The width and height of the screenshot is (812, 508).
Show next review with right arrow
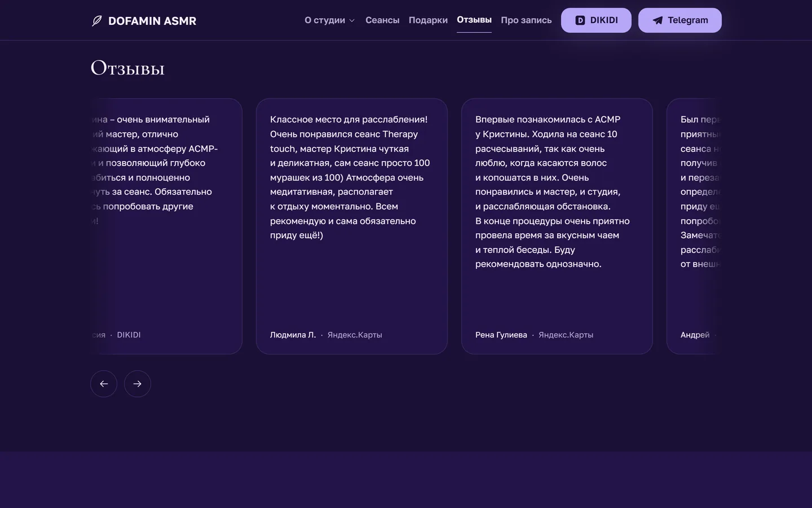click(138, 384)
